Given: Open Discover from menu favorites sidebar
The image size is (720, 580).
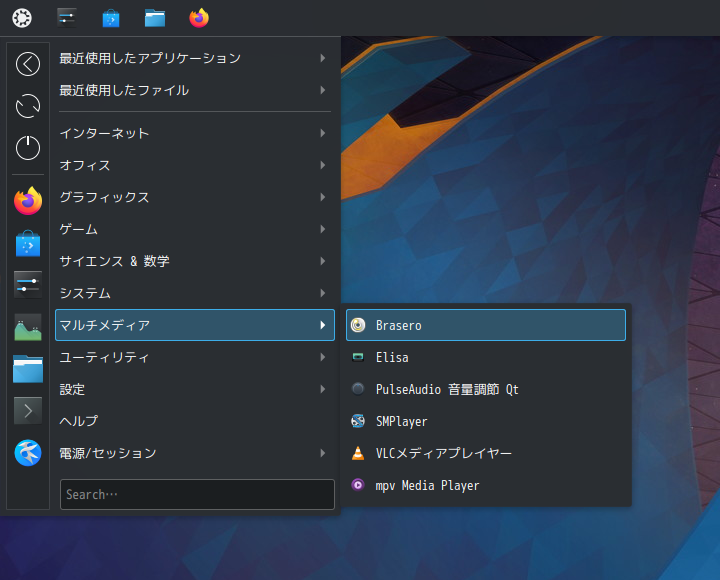Looking at the screenshot, I should click(28, 243).
